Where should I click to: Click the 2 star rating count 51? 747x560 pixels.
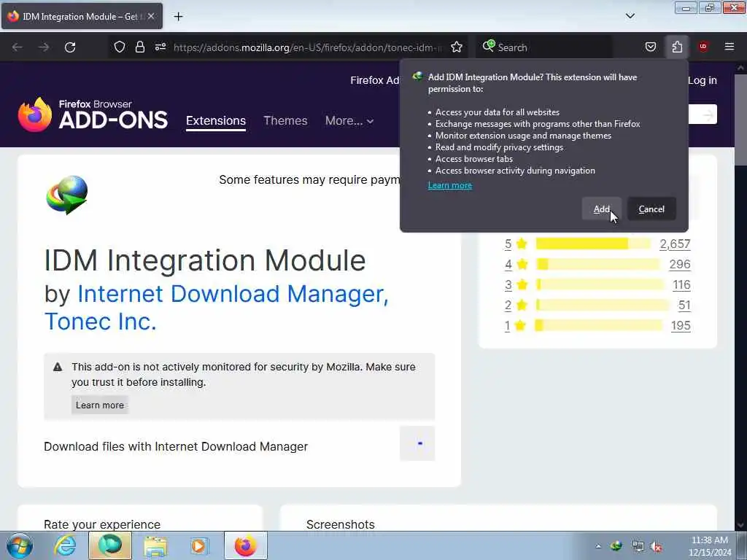684,306
